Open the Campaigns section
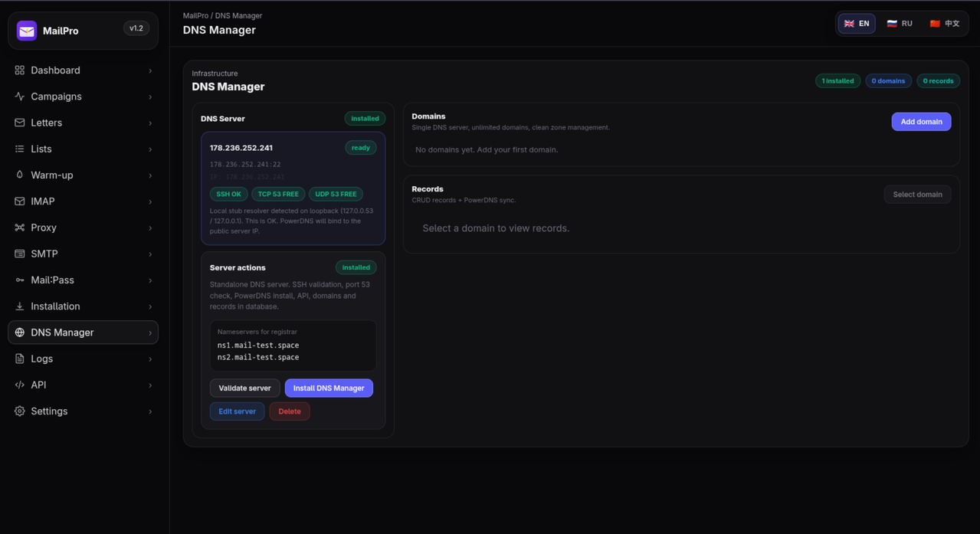Viewport: 980px width, 534px height. [x=83, y=97]
